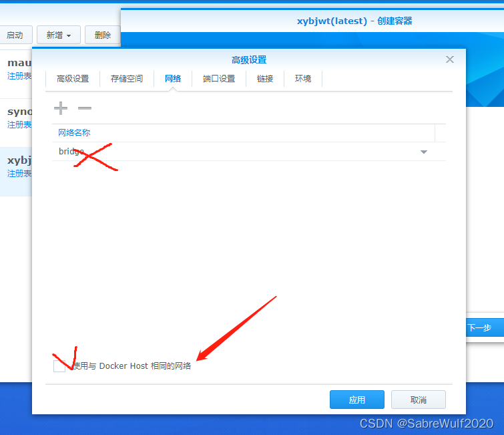Switch to the 高级设置 tab
504x435 pixels.
click(73, 79)
